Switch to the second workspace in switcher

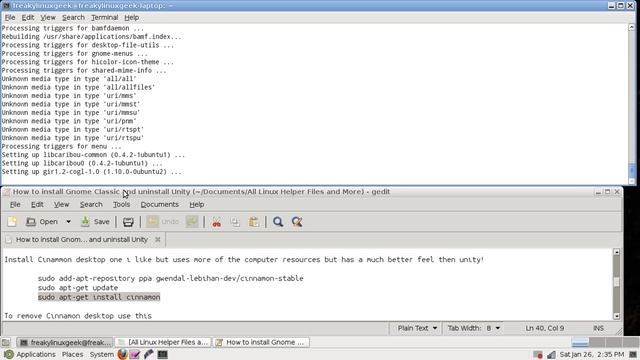click(x=597, y=342)
